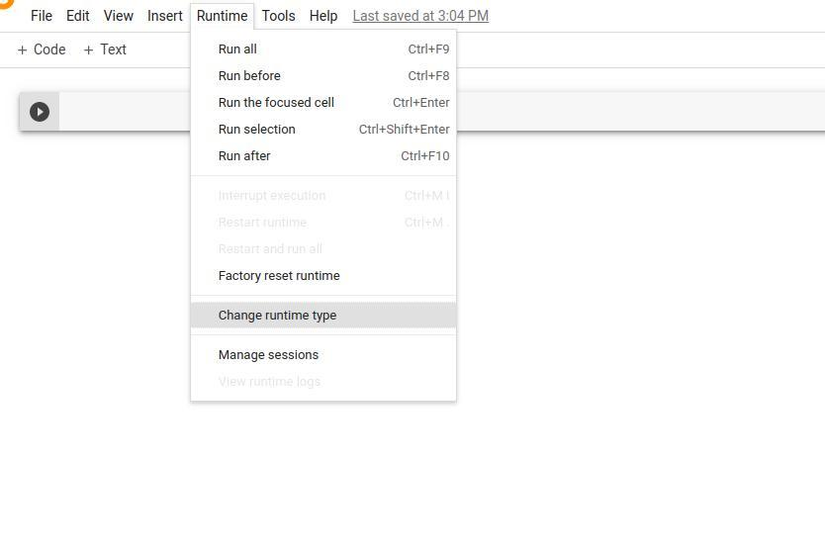This screenshot has width=825, height=553.
Task: Add a new Code cell
Action: (42, 49)
